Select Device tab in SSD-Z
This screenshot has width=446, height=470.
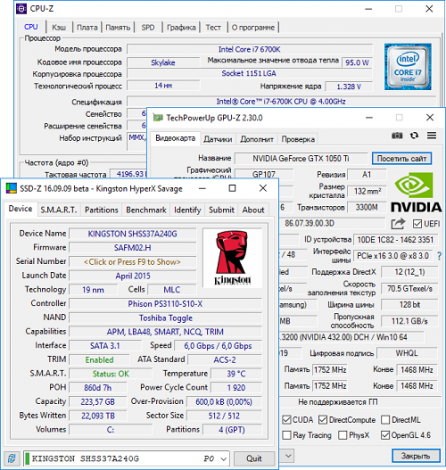[x=20, y=209]
